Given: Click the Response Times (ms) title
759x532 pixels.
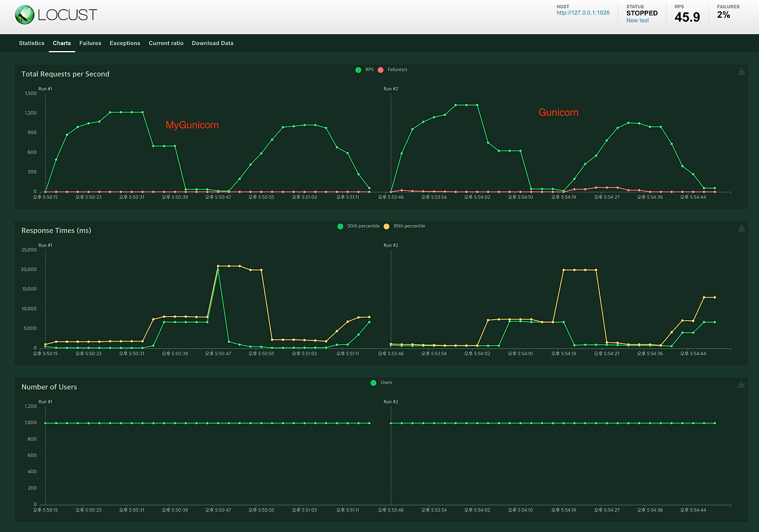Looking at the screenshot, I should click(x=56, y=231).
